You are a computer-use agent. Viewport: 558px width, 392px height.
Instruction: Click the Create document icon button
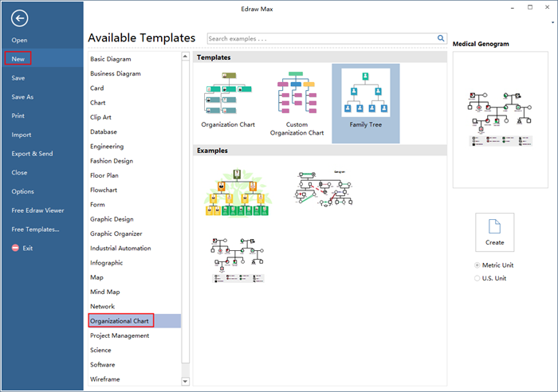coord(495,232)
